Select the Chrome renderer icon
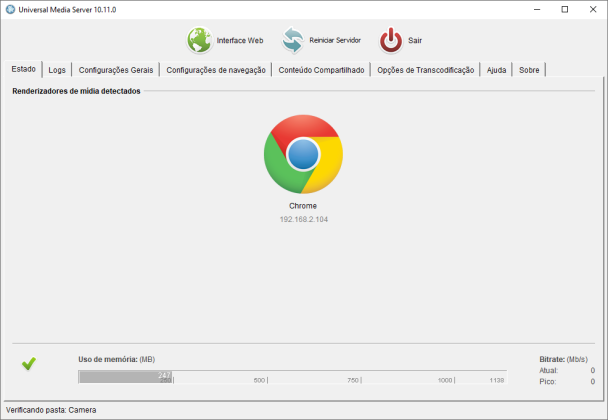Viewport: 608px width, 420px height. click(303, 154)
